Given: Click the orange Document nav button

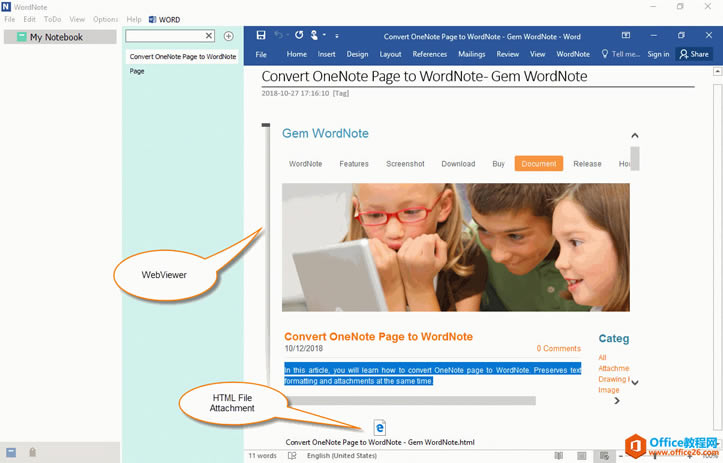Looking at the screenshot, I should [x=538, y=164].
